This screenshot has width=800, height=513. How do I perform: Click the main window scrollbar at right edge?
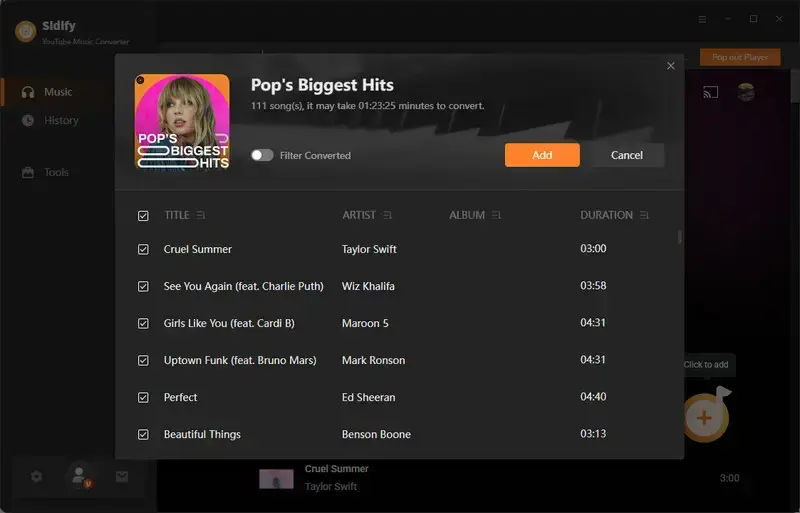[x=795, y=87]
